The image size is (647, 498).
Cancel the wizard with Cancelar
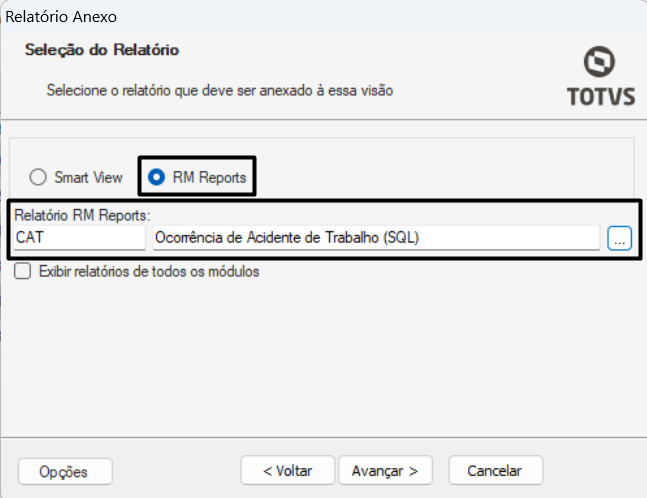(x=496, y=470)
